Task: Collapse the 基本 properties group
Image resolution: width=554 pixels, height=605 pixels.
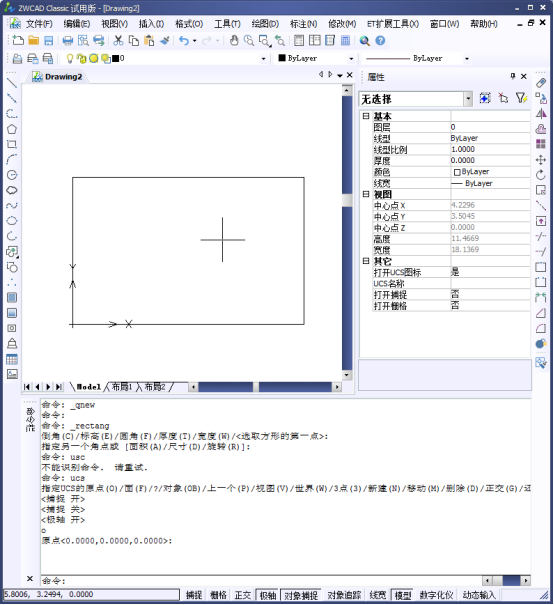Action: coord(366,116)
